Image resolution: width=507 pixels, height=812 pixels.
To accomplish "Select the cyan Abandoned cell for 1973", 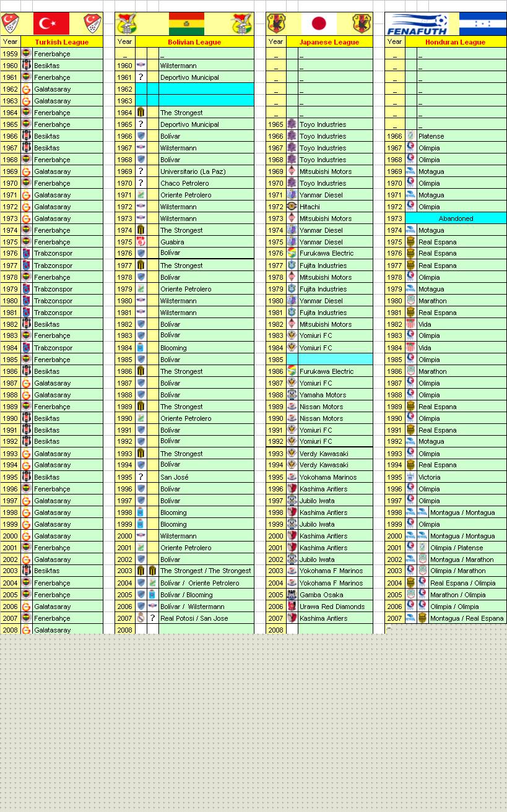I will pyautogui.click(x=456, y=218).
